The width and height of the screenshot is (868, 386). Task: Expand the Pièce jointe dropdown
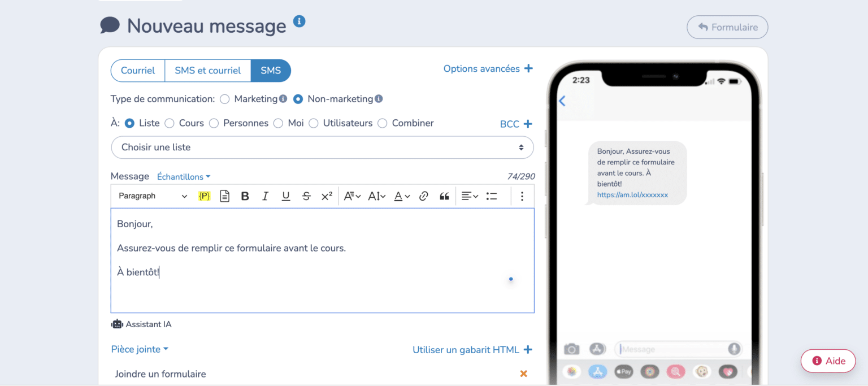tap(140, 349)
